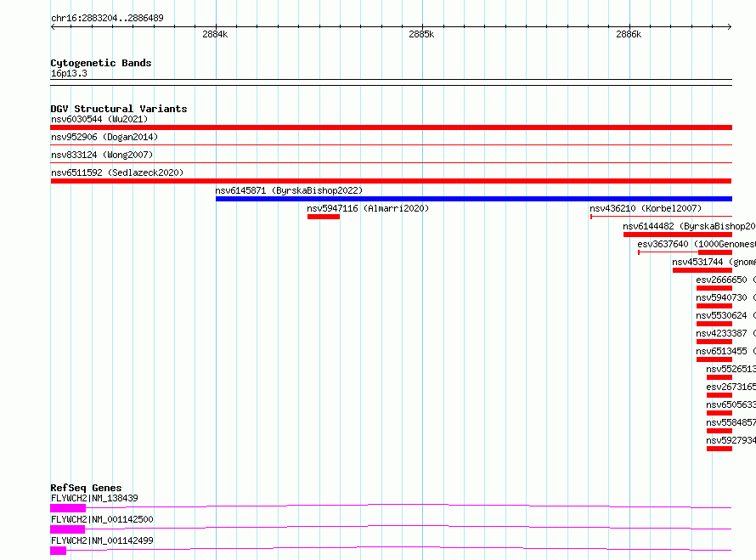Click the chr16:2883204..2886489 coordinate text
This screenshot has height=560, width=756.
point(107,18)
